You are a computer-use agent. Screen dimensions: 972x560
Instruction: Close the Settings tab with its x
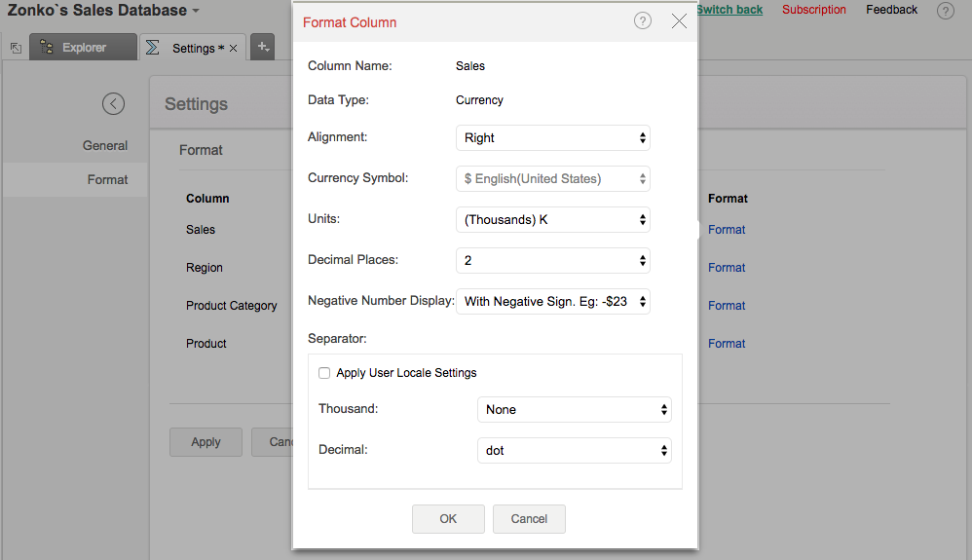coord(234,48)
